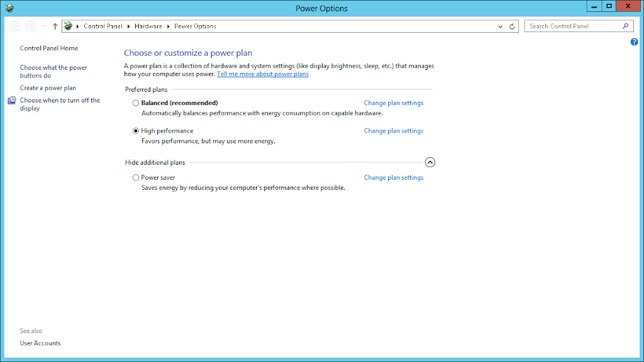The height and width of the screenshot is (362, 644).
Task: Go back using the Back arrow
Action: coord(15,26)
